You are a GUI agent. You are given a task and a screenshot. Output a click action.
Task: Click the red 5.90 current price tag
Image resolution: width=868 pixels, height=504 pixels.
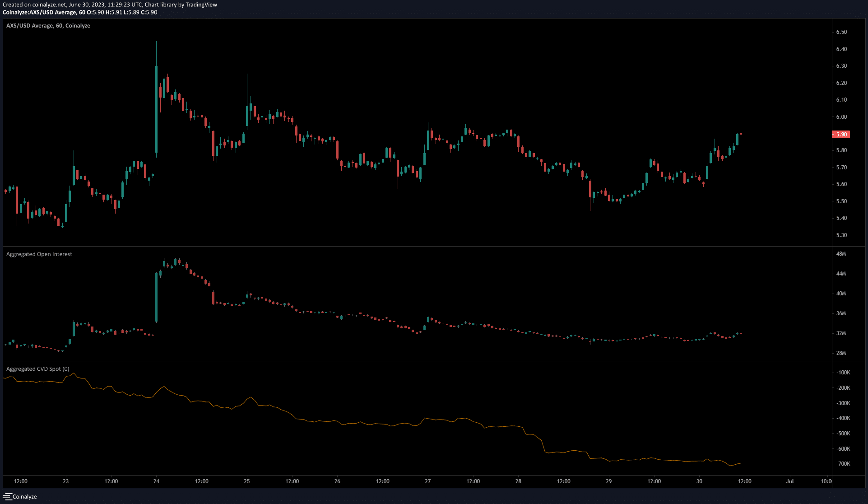coord(841,135)
